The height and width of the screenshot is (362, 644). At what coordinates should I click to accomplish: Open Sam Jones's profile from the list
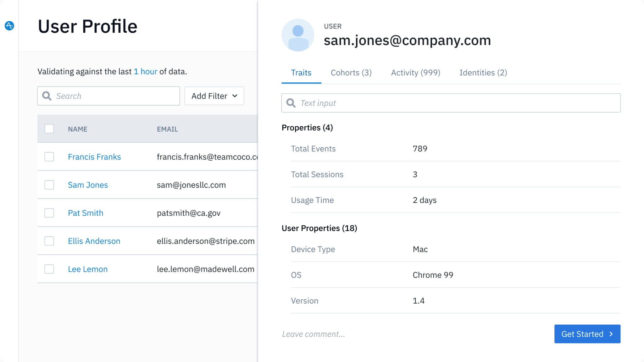click(x=88, y=185)
